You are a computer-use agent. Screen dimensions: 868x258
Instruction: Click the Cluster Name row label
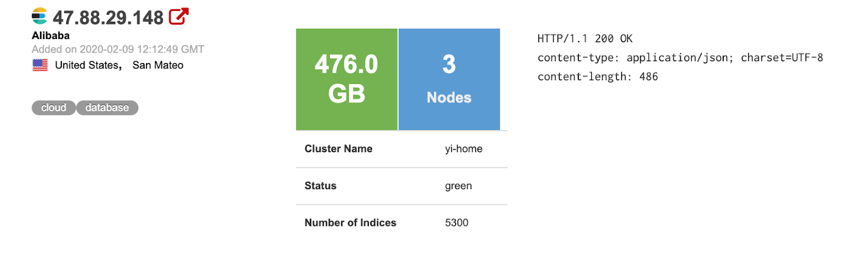click(x=338, y=149)
